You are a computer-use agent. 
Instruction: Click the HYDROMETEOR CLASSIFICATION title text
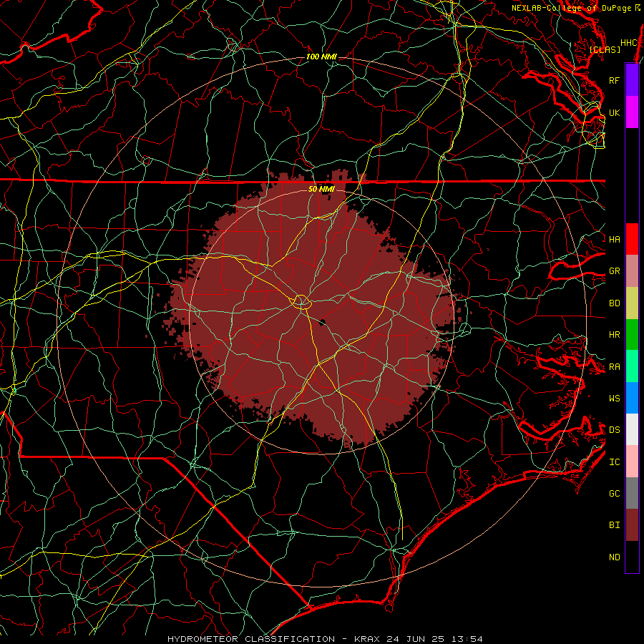251,639
